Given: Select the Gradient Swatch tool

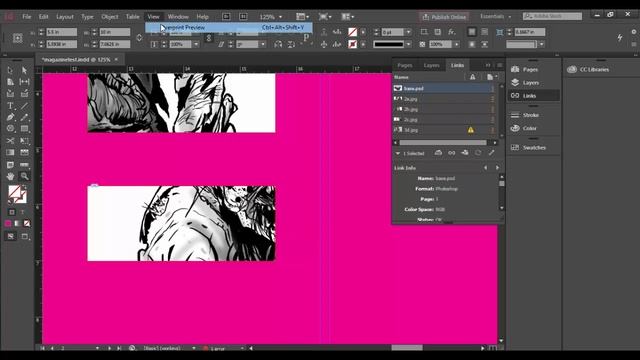Looking at the screenshot, I should pos(10,153).
